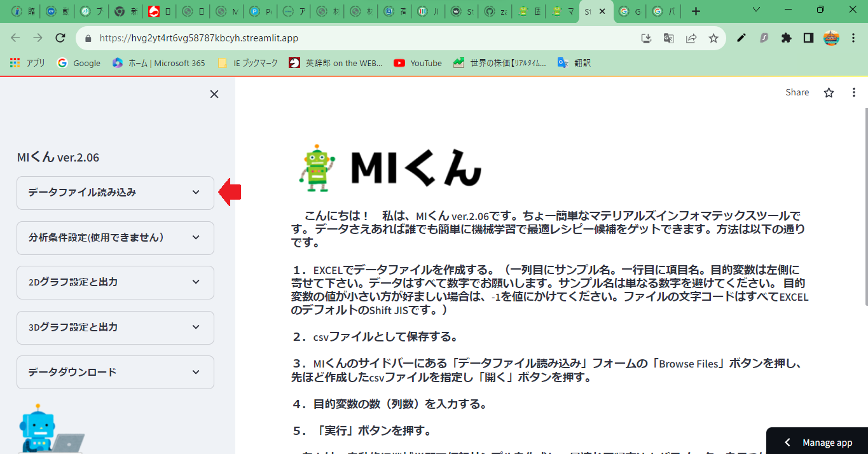
Task: Open the Streamlit three-dot app menu
Action: [x=854, y=93]
